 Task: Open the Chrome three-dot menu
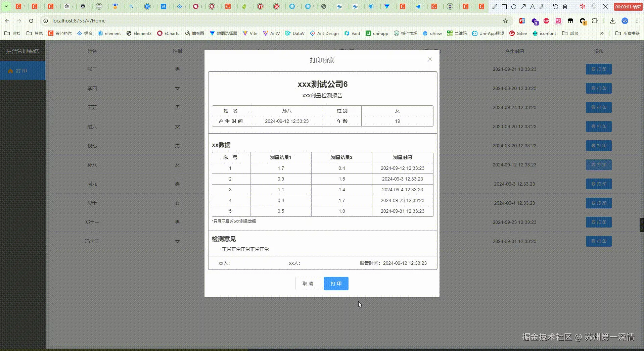[638, 20]
